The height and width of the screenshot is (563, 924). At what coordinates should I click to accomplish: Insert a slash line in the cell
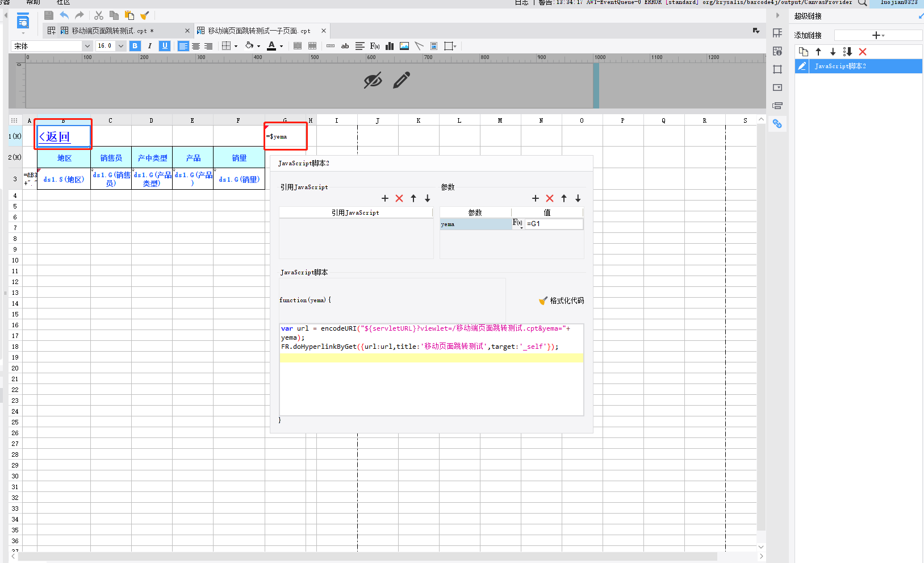419,46
